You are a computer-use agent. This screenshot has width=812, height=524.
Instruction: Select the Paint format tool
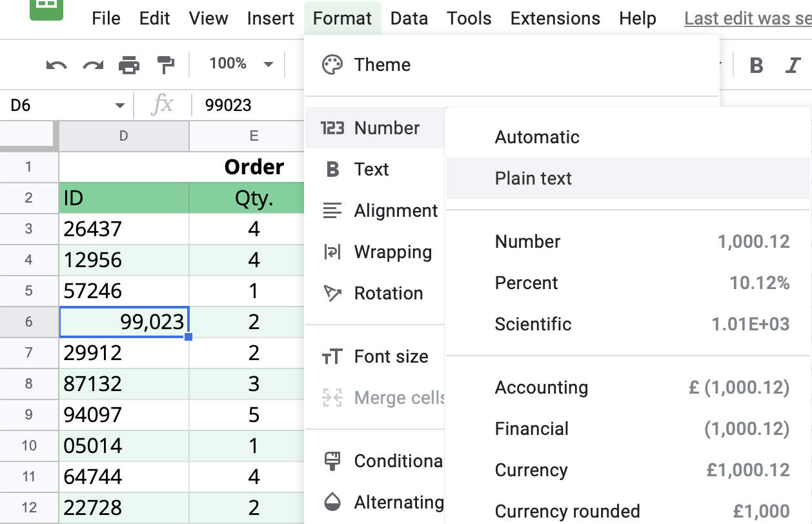pos(165,64)
